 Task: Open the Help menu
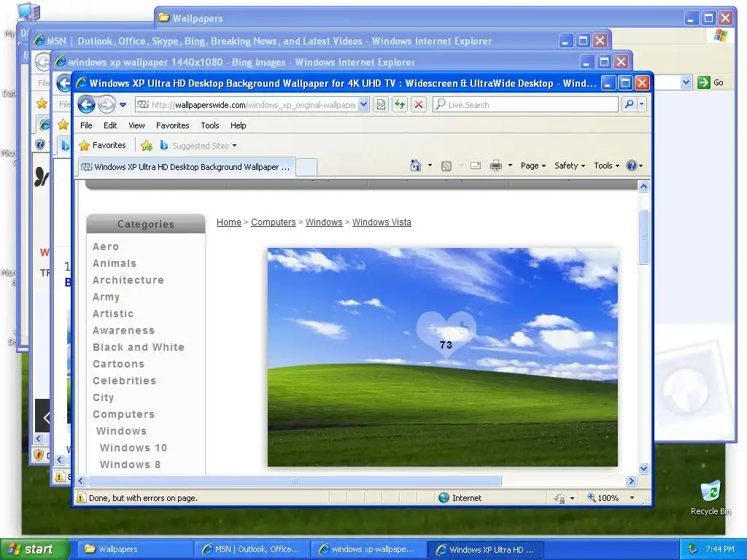(x=239, y=125)
